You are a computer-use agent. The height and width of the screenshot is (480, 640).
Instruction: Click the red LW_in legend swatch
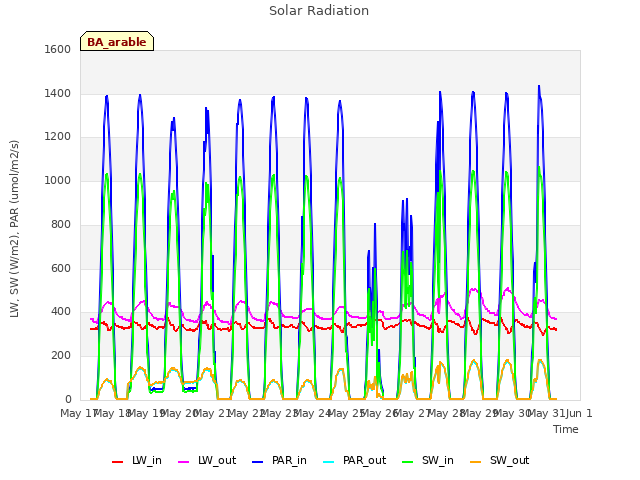(x=118, y=462)
